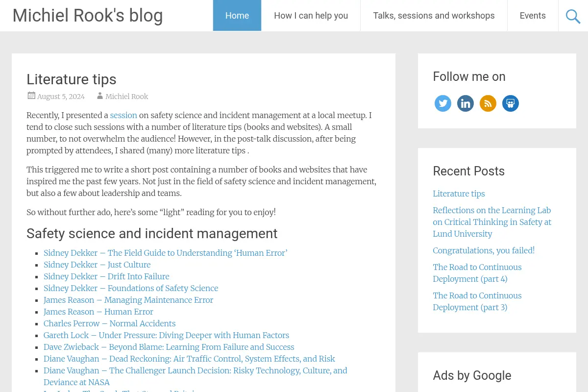Open the search magnifier icon

coord(573,16)
